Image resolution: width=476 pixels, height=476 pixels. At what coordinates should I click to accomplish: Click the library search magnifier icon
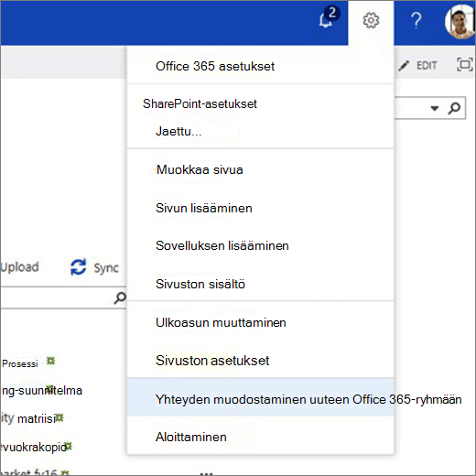coord(120,297)
